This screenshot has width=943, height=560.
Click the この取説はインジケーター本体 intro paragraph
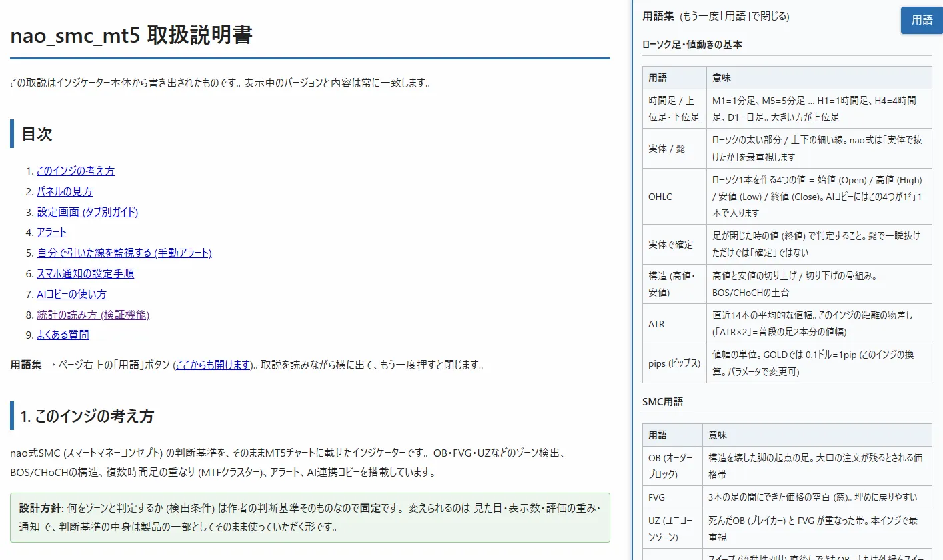point(221,83)
